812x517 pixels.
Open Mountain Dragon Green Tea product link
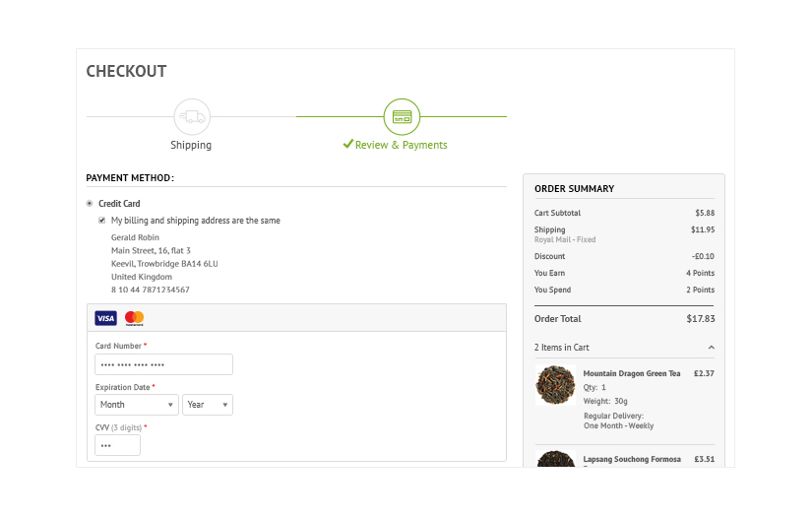632,374
